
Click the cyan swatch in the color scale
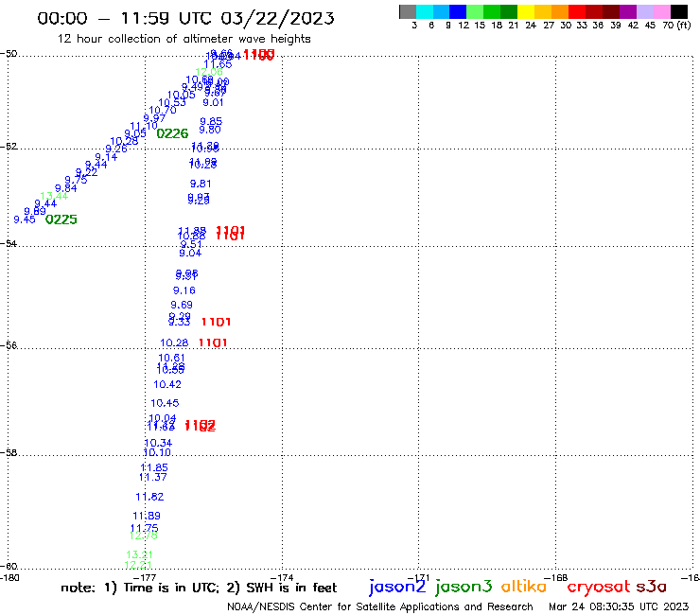pos(425,11)
